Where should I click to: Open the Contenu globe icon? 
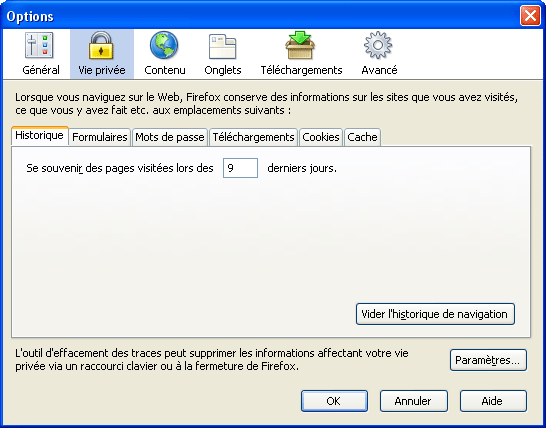click(164, 45)
